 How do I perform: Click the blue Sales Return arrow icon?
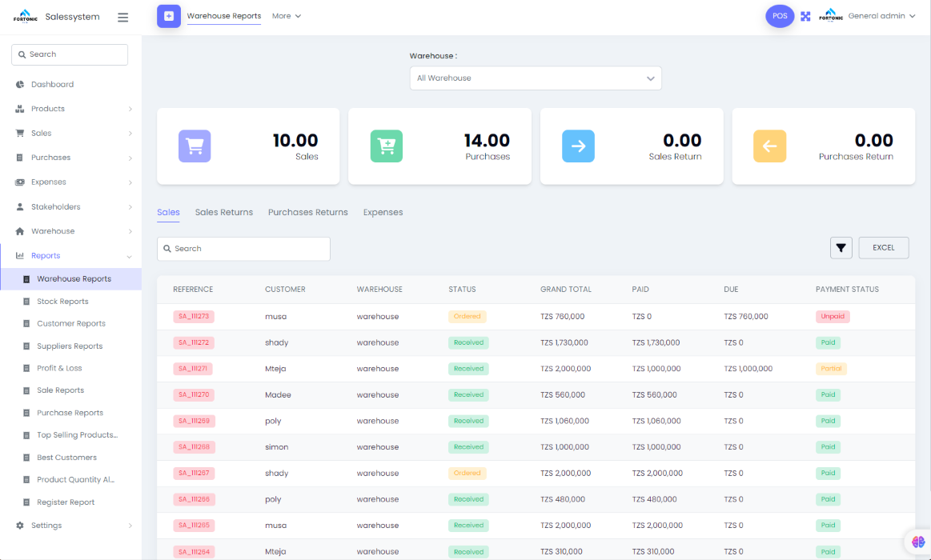(578, 146)
